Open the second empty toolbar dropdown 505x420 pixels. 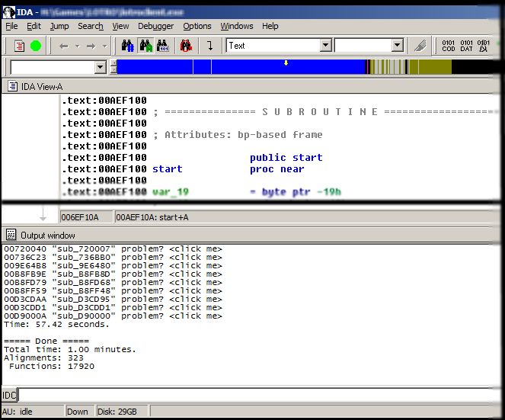coord(398,46)
